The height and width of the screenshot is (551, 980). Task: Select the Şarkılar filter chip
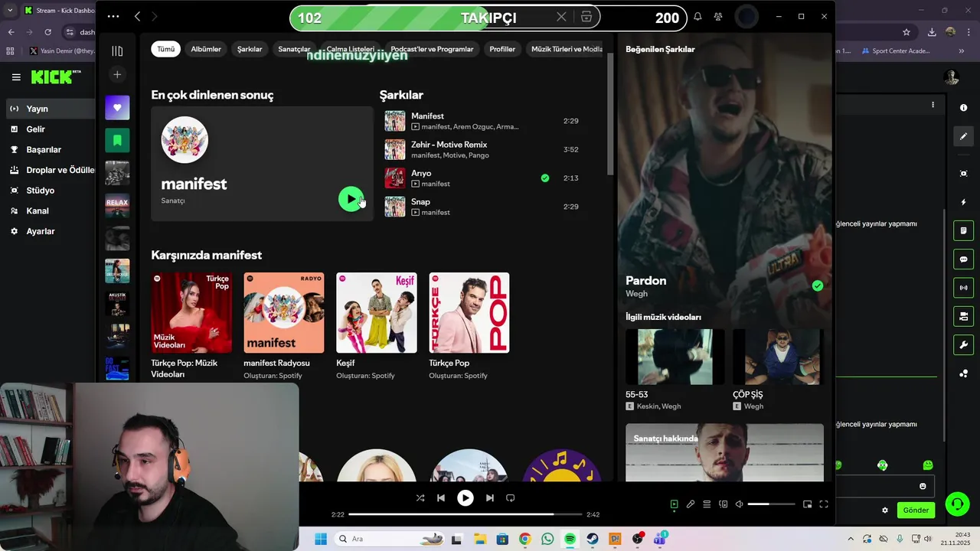click(x=250, y=49)
